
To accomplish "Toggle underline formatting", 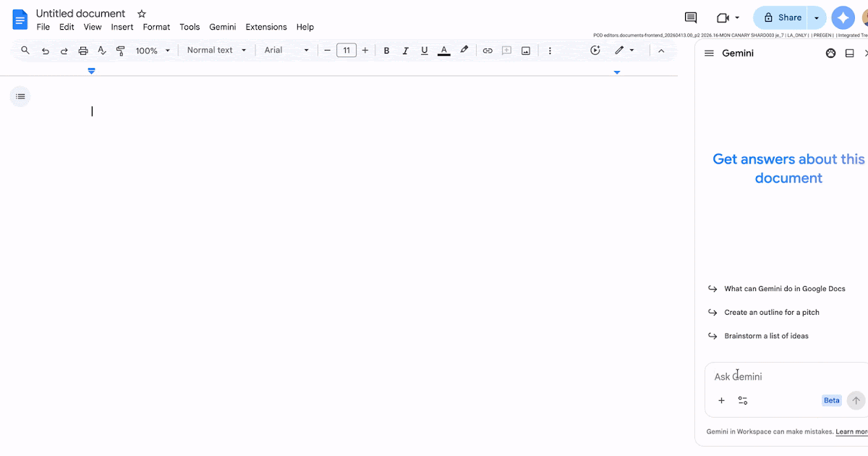I will [x=424, y=51].
